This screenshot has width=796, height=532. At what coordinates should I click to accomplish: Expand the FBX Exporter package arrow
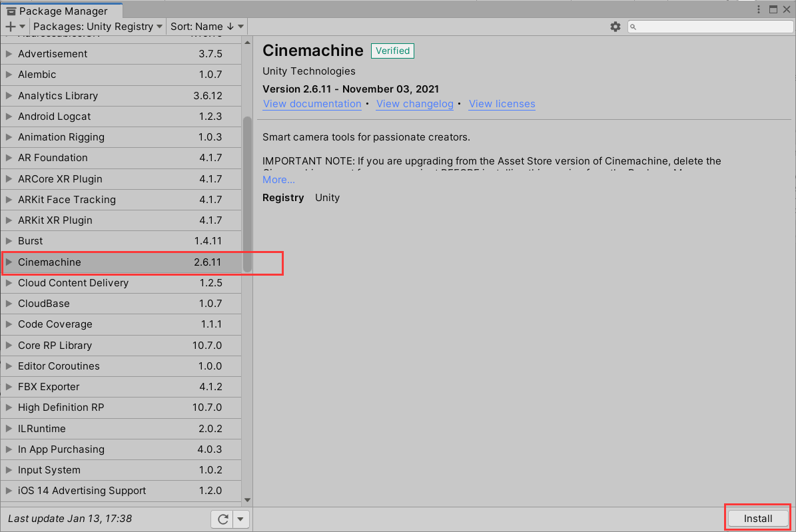(9, 387)
